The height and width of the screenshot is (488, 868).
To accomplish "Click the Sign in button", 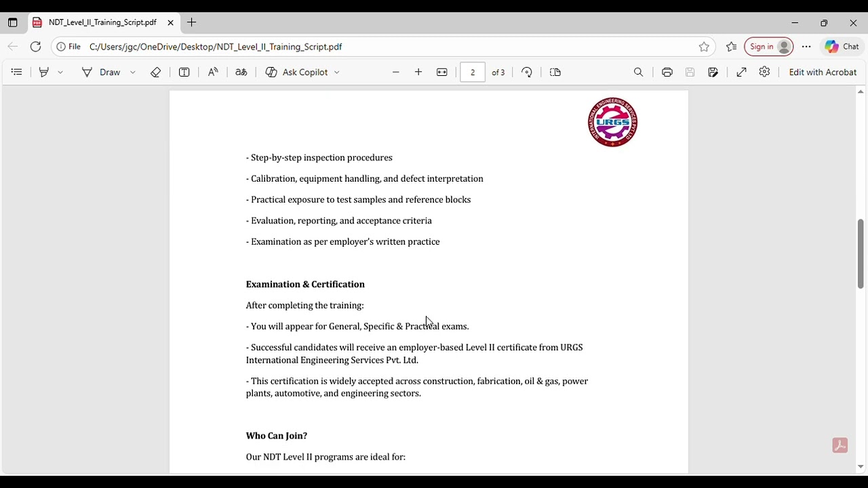I will coord(769,47).
